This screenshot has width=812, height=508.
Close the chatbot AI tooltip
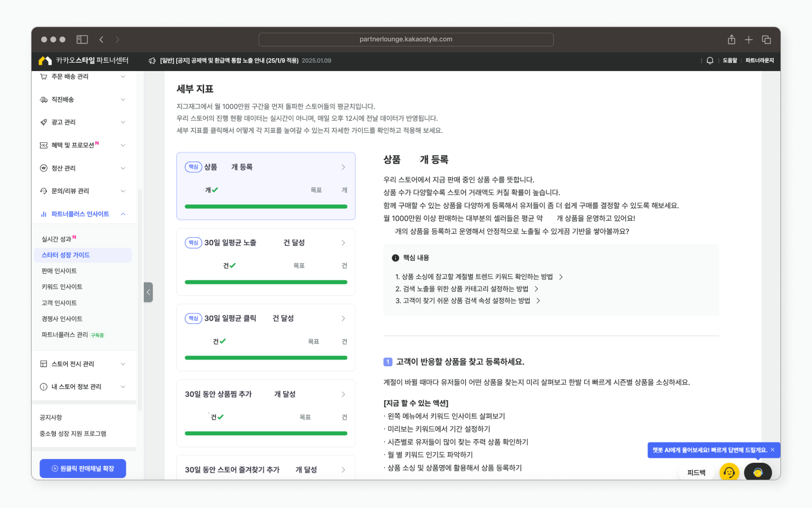pos(773,450)
